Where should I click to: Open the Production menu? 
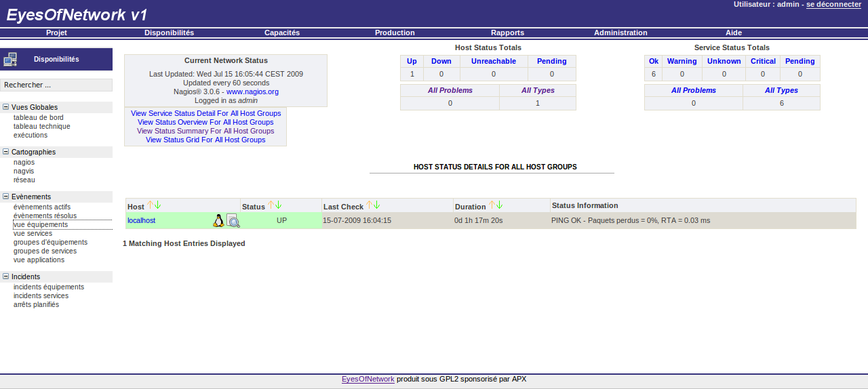click(x=395, y=33)
